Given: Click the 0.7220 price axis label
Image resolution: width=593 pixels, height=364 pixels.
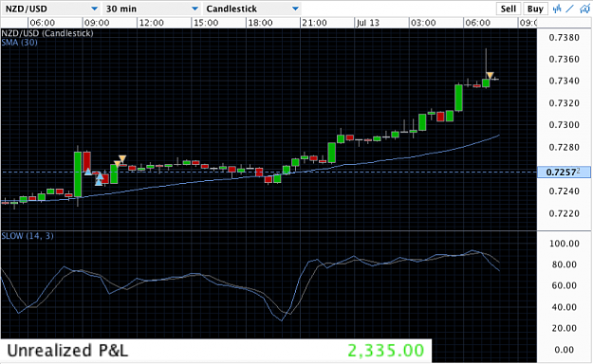Looking at the screenshot, I should point(564,213).
